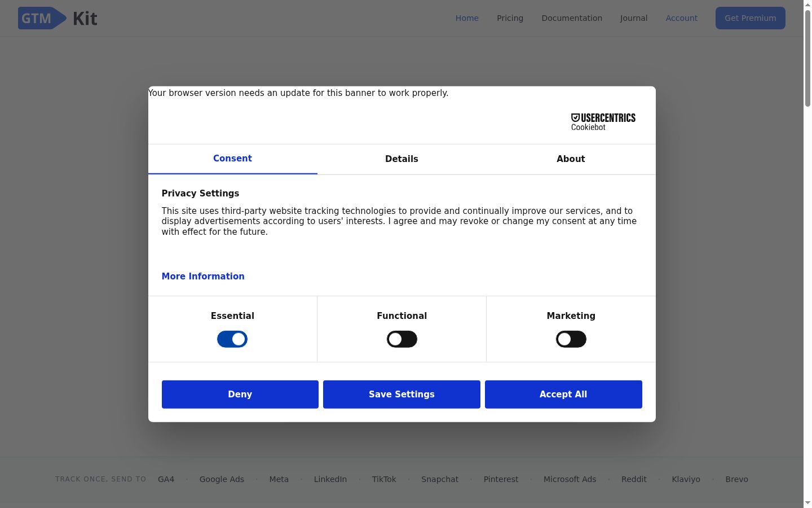812x508 pixels.
Task: Enable the Functional cookies switch
Action: pos(401,339)
